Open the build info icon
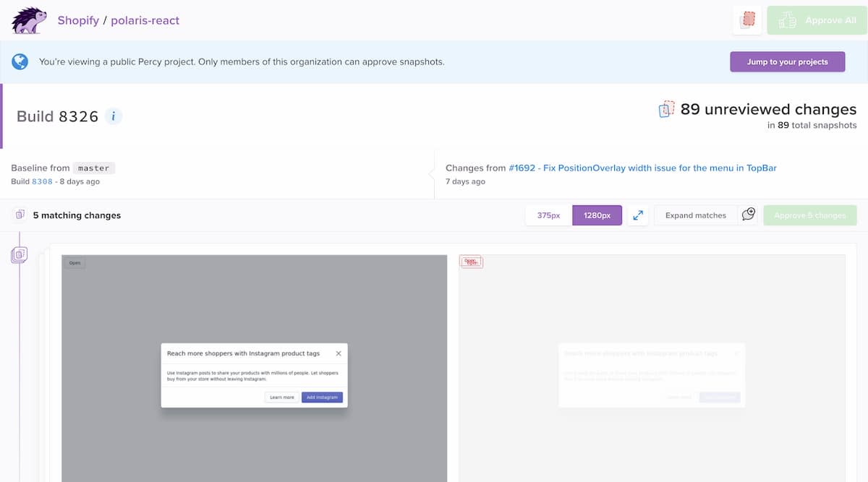868x482 pixels. coord(113,116)
